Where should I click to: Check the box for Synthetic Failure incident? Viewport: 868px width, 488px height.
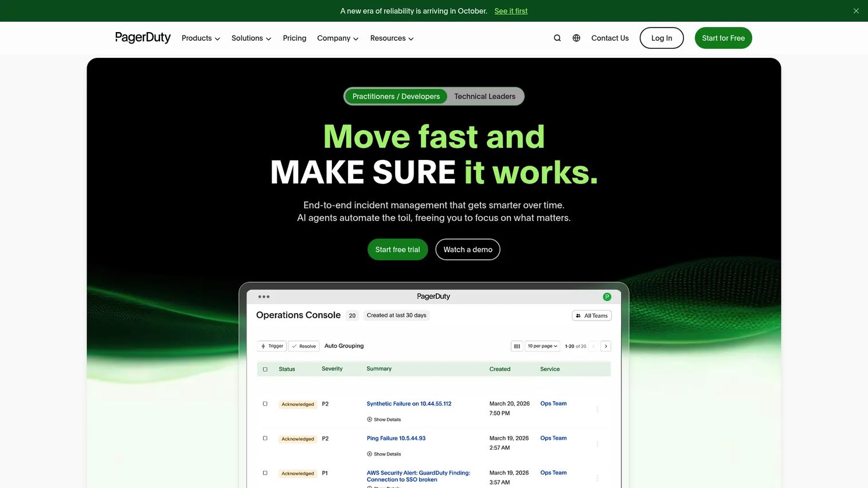click(265, 404)
